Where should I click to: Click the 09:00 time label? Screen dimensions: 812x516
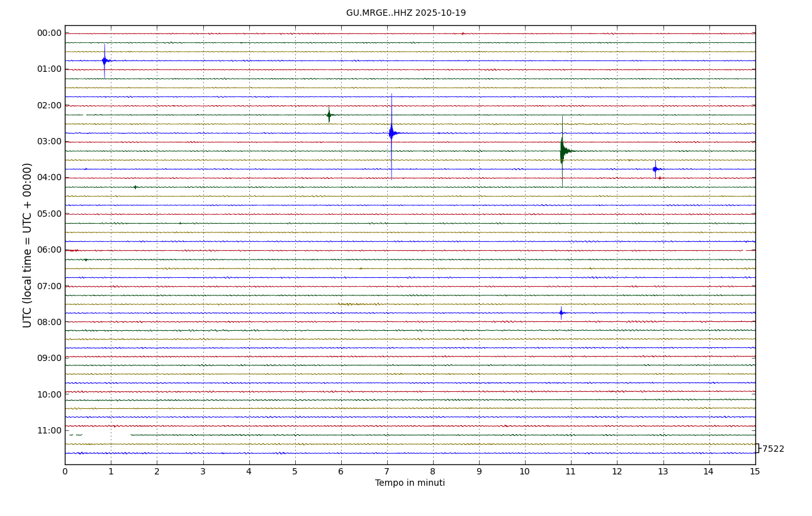[49, 358]
